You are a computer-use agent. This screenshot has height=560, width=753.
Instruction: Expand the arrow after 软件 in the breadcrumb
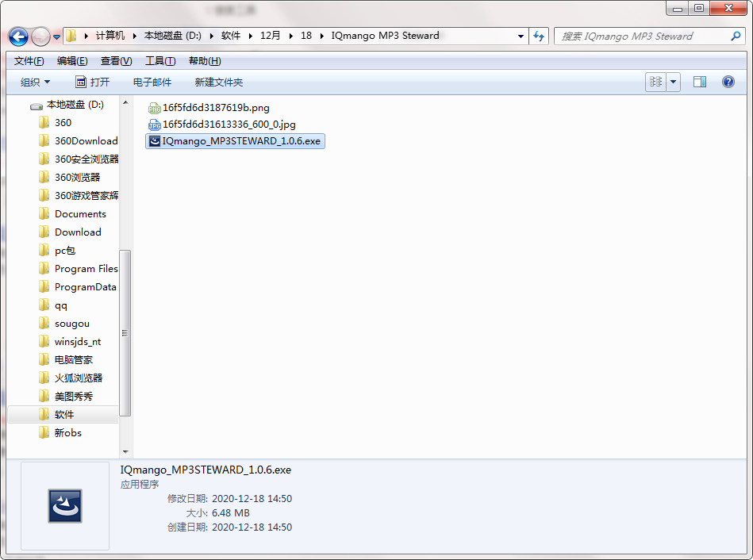[x=250, y=36]
